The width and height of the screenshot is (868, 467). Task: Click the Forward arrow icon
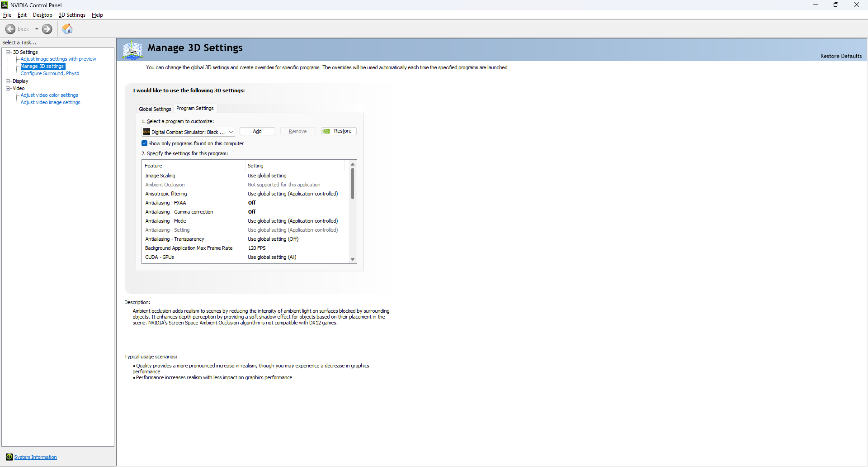47,29
